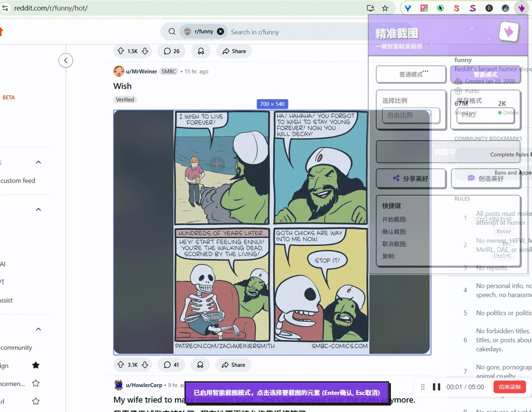Downvote the post showing 1.5K
Image resolution: width=532 pixels, height=412 pixels.
pyautogui.click(x=145, y=51)
